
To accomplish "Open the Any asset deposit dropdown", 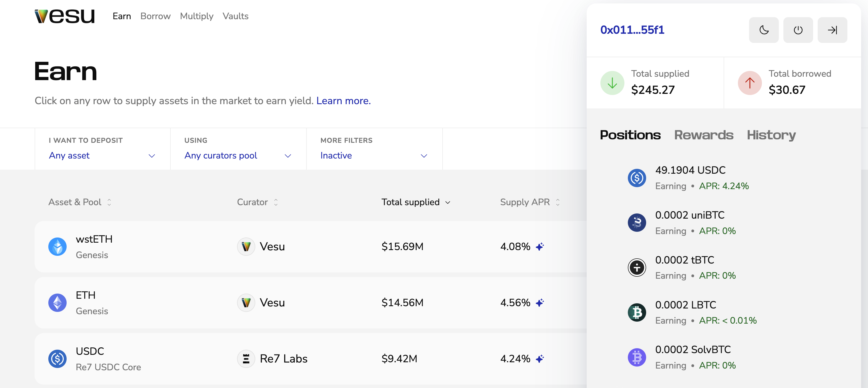I will coord(102,155).
